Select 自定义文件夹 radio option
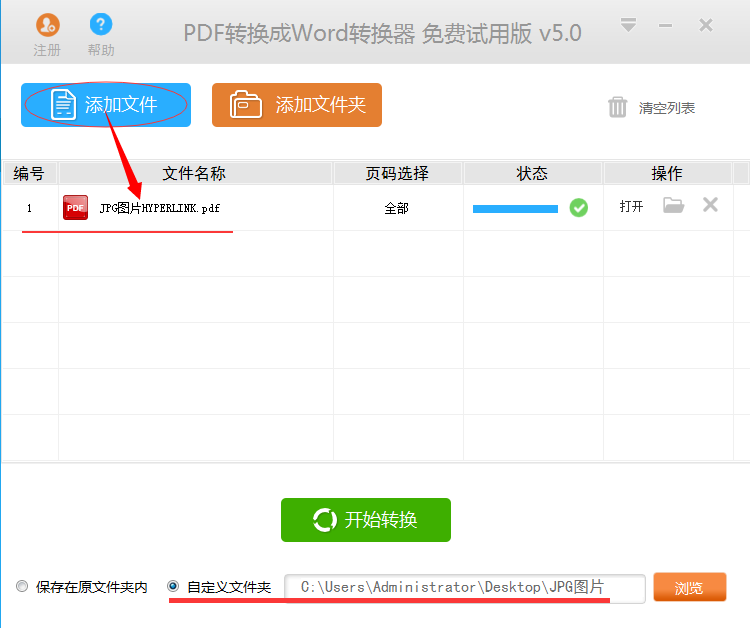Screen dimensions: 750x628 (173, 586)
